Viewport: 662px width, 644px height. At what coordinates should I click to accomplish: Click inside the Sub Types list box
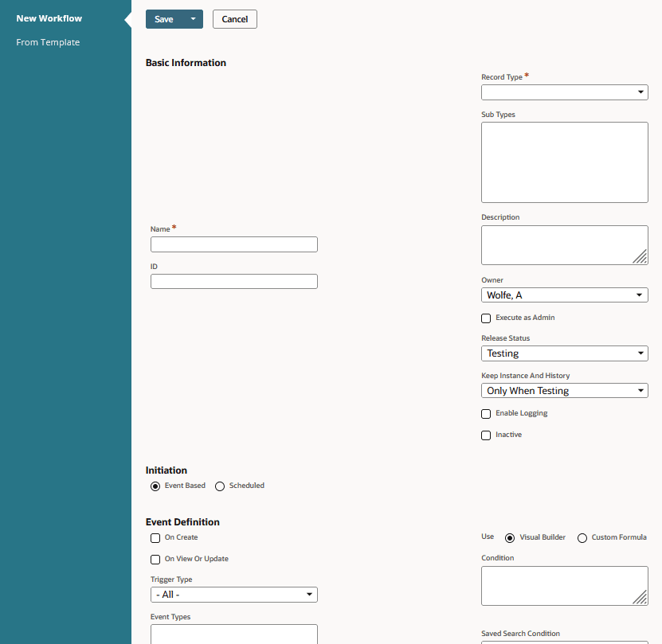click(565, 162)
